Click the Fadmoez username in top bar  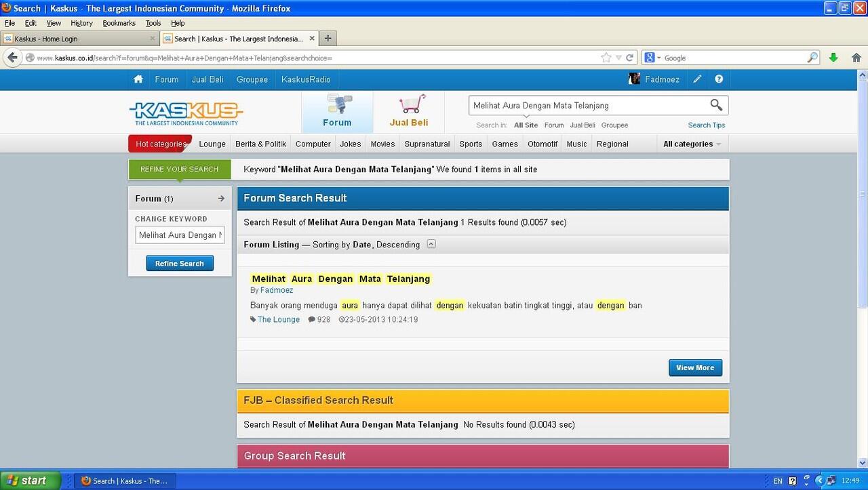coord(662,79)
